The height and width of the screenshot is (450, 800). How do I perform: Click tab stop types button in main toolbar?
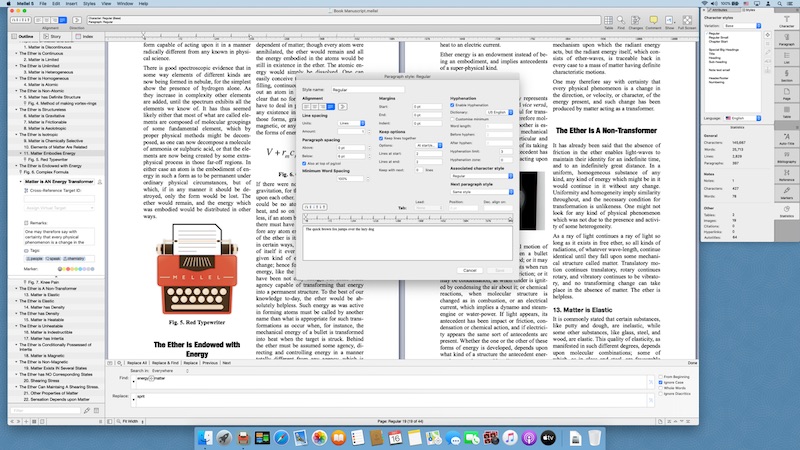pyautogui.click(x=21, y=20)
